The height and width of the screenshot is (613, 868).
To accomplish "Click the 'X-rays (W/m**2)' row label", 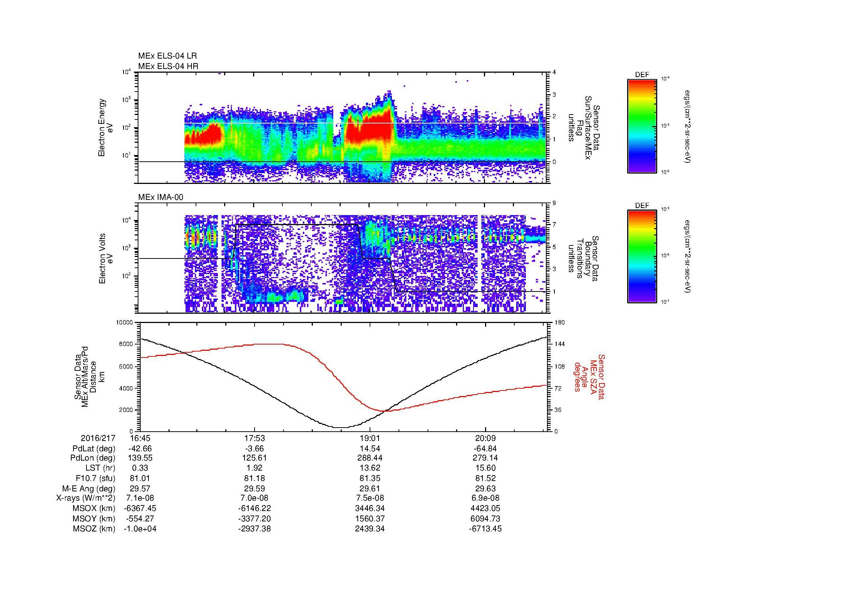I will click(x=85, y=498).
